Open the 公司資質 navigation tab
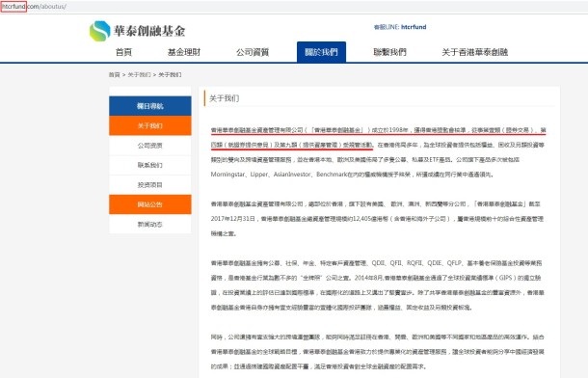Viewport: 588px width, 378px height. 253,52
